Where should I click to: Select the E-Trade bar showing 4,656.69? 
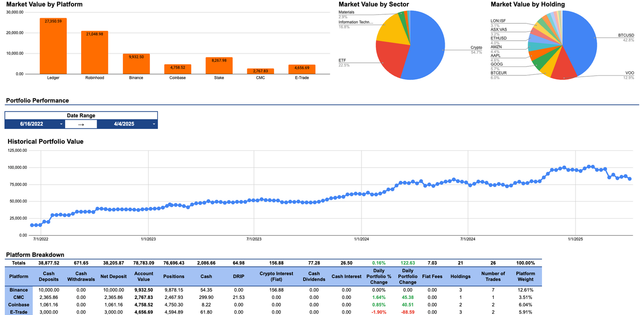point(302,69)
